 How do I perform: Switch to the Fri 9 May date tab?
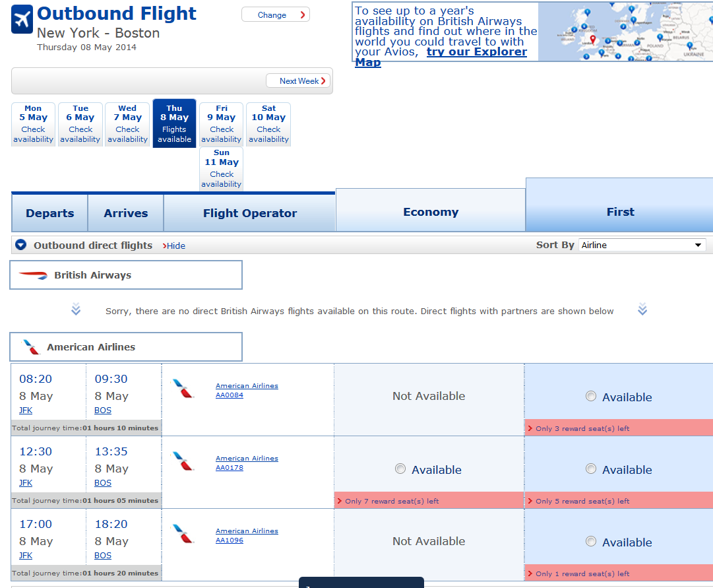tap(222, 124)
